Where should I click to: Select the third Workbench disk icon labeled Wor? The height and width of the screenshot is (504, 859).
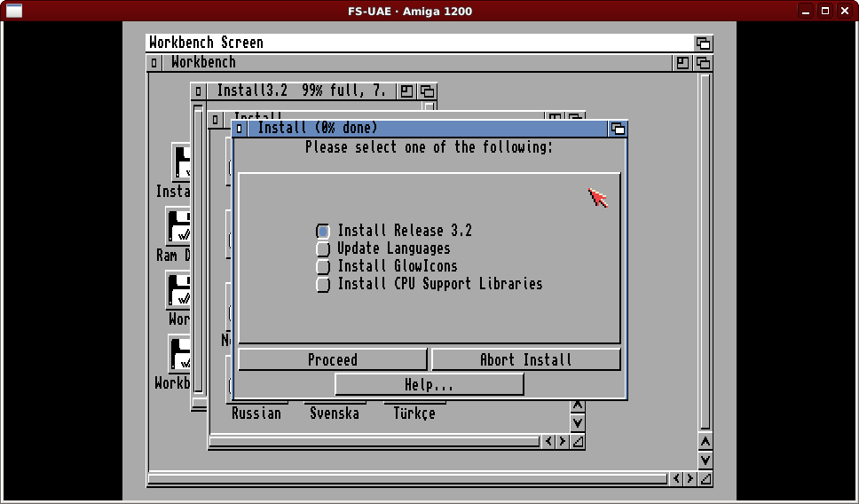click(178, 290)
